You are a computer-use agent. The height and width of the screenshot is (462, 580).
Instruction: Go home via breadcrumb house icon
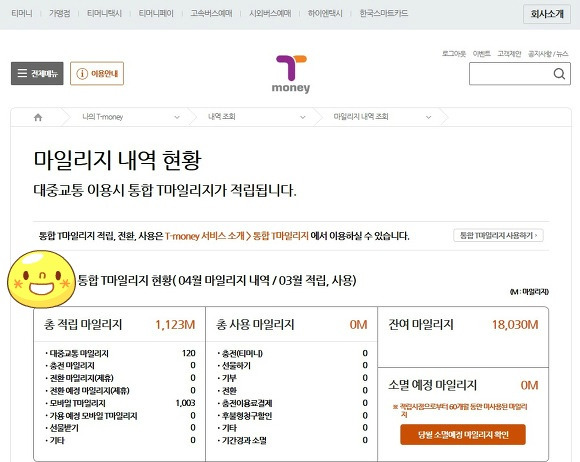click(x=38, y=117)
